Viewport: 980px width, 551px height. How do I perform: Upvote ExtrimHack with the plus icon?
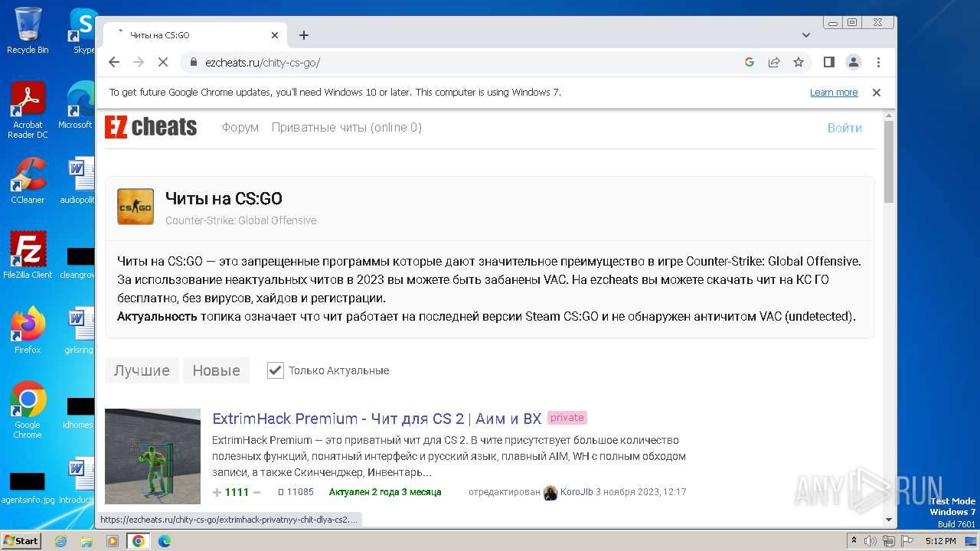(x=217, y=492)
